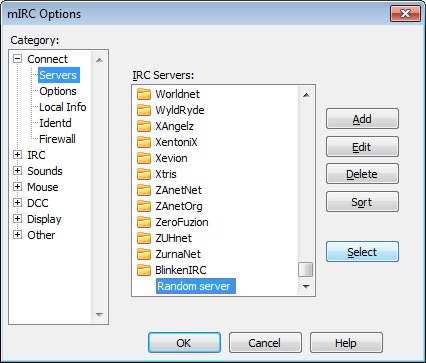This screenshot has height=363, width=426.
Task: Expand the Sounds category
Action: pos(17,171)
